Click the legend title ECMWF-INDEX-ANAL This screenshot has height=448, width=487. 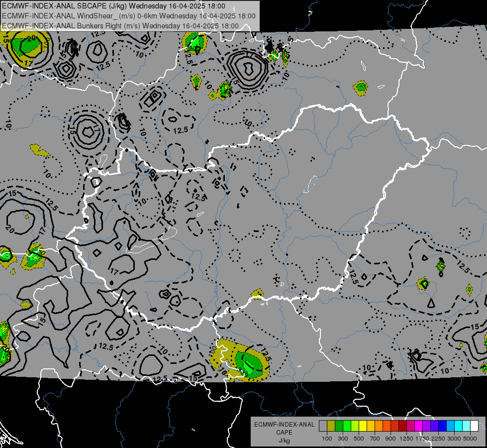284,425
